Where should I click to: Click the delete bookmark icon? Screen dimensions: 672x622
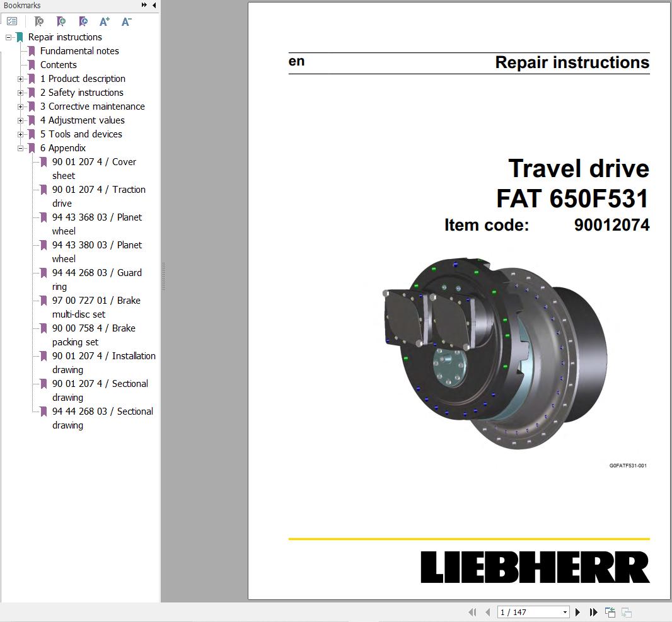click(39, 21)
